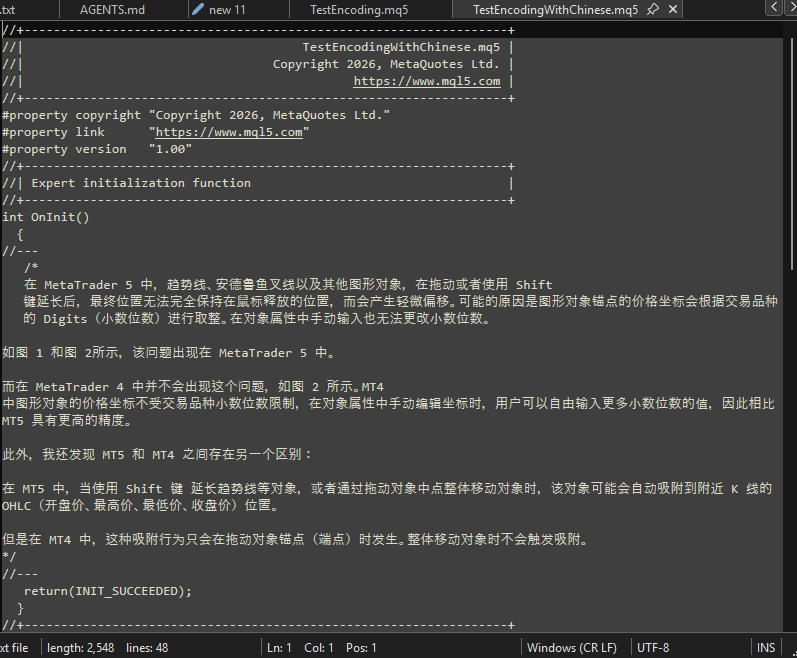The height and width of the screenshot is (658, 797).
Task: Open the partially visible .txt tab
Action: click(8, 10)
